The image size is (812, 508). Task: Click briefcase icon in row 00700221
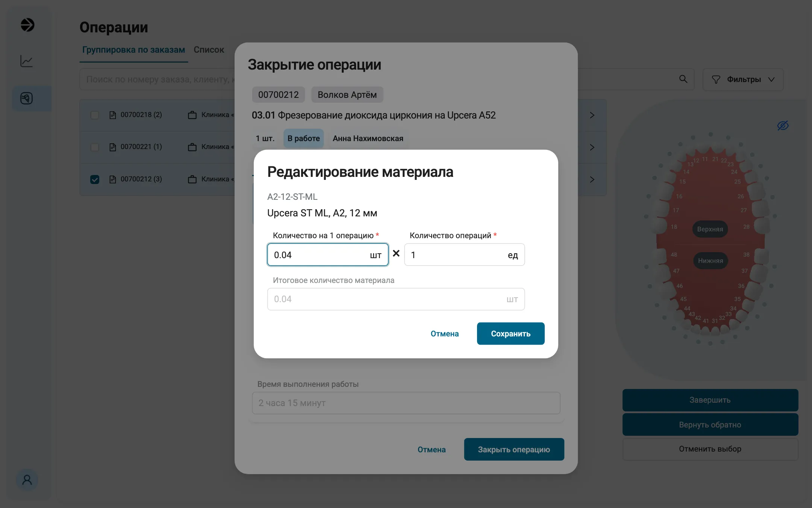pyautogui.click(x=192, y=147)
